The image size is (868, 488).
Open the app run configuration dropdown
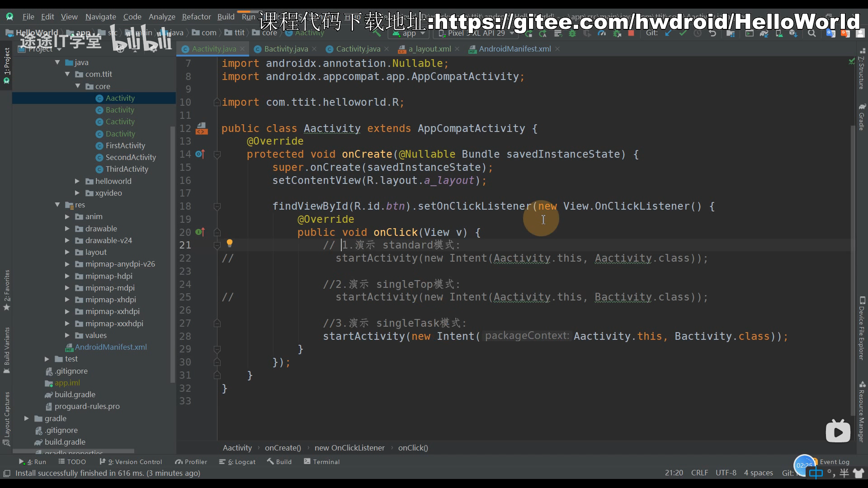pyautogui.click(x=409, y=33)
